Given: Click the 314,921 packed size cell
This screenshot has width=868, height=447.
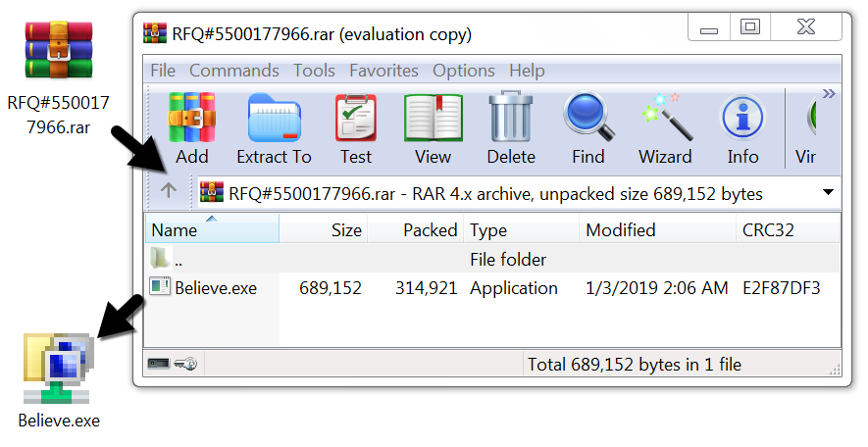Looking at the screenshot, I should point(427,287).
